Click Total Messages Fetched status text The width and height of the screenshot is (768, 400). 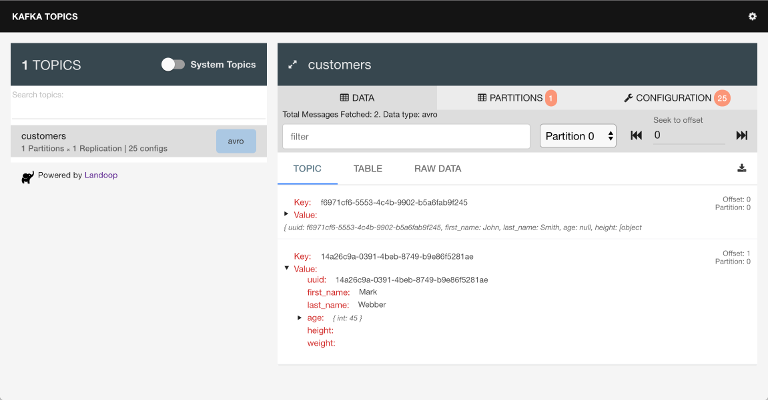click(360, 115)
